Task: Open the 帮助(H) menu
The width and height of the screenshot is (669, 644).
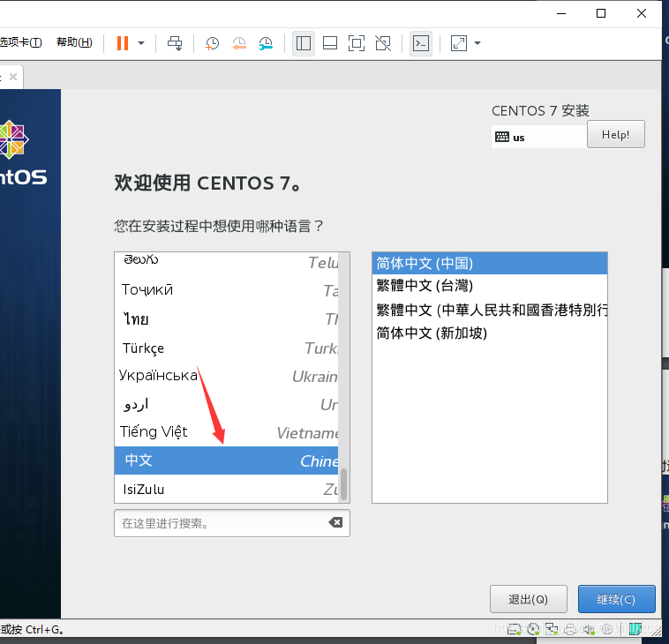Action: pyautogui.click(x=74, y=42)
